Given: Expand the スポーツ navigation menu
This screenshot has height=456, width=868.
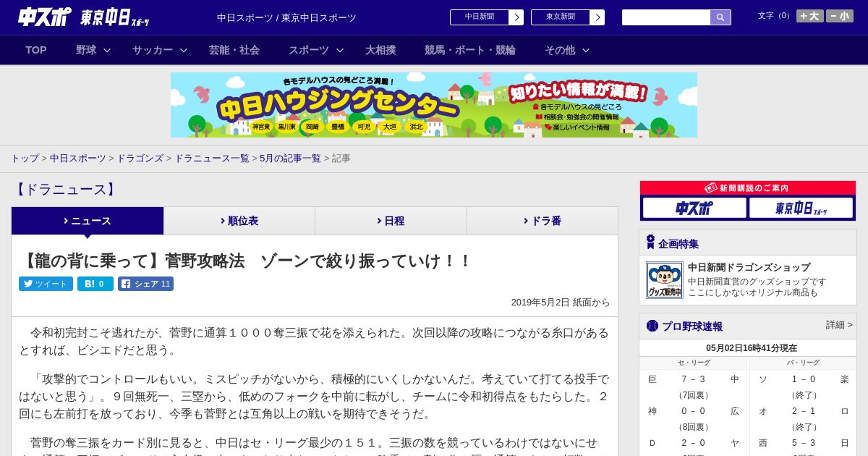Looking at the screenshot, I should (x=316, y=50).
